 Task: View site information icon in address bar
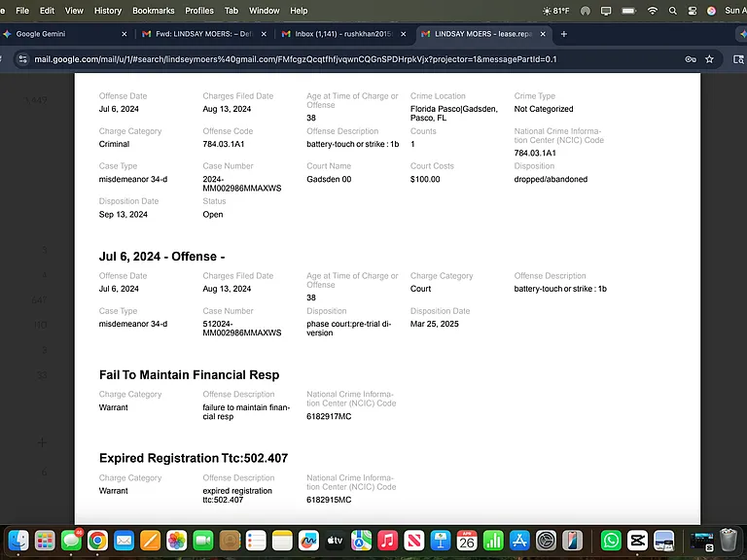(x=23, y=59)
